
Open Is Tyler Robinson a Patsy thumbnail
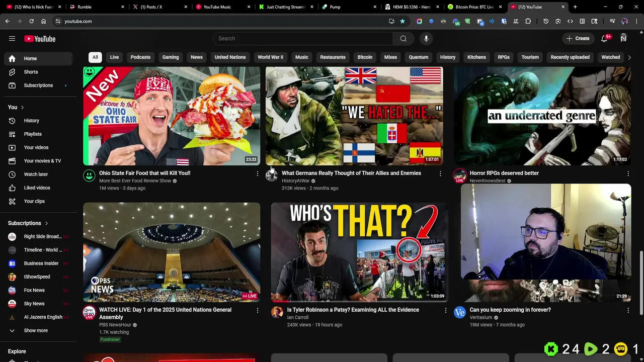click(359, 252)
